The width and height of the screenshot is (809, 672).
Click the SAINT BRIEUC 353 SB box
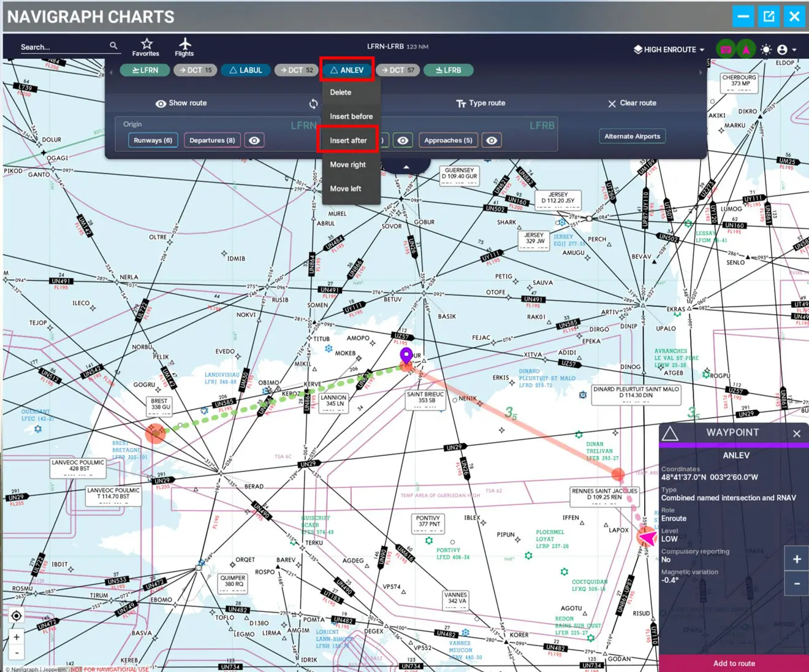tap(425, 399)
